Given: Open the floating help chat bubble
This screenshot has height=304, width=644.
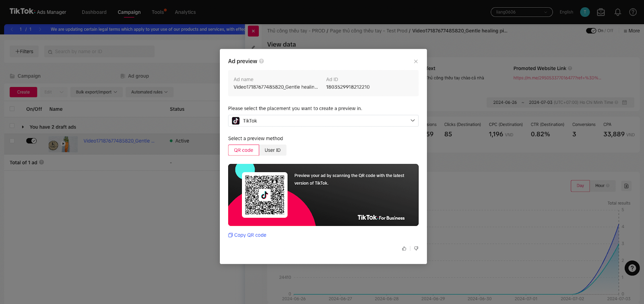Looking at the screenshot, I should [632, 268].
